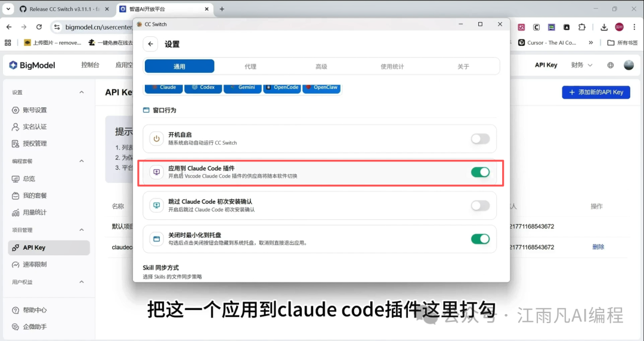Open the user avatar in BigModel header

tap(629, 65)
